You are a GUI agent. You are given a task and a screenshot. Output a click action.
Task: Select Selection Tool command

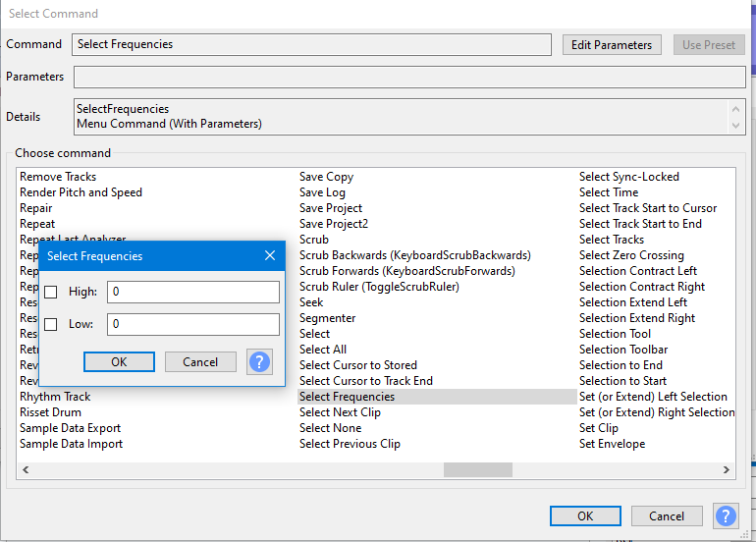616,334
